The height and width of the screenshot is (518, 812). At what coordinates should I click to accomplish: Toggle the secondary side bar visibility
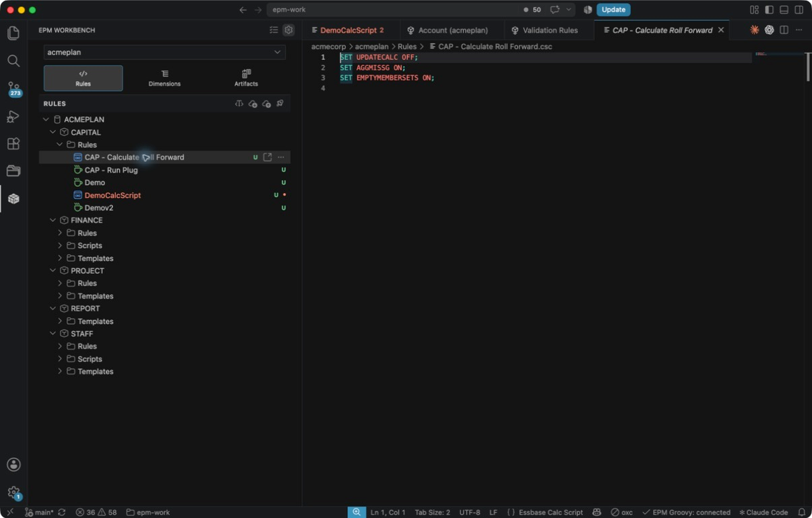[x=799, y=10]
